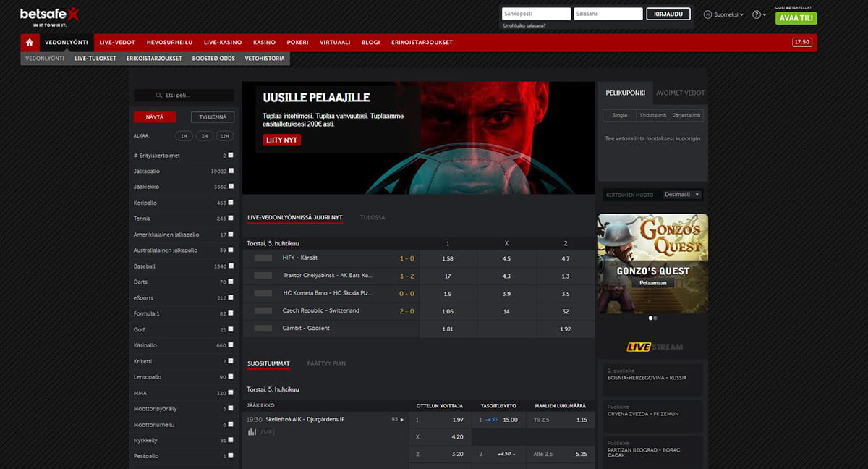Tick the Jalkapallo checkbox

pyautogui.click(x=231, y=171)
